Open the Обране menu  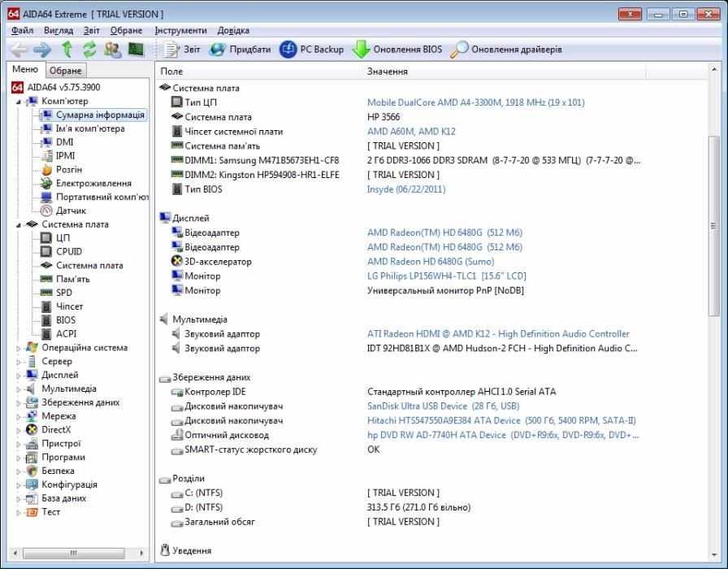point(126,30)
